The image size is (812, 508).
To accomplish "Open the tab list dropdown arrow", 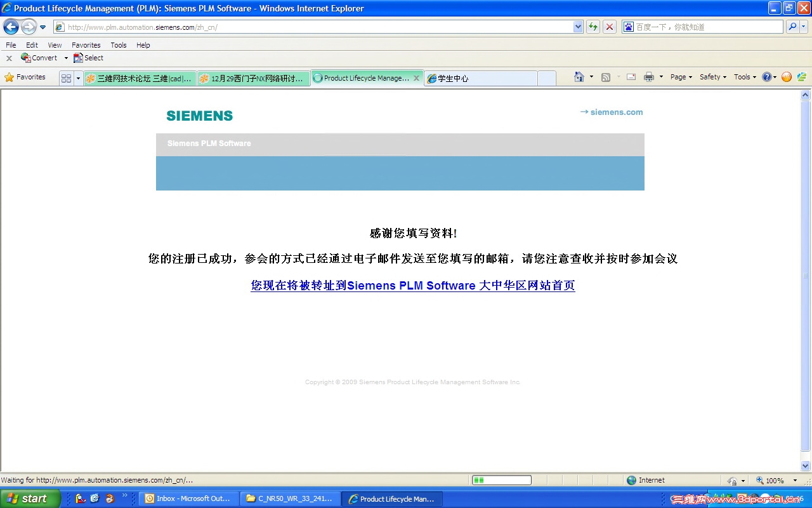I will pos(78,78).
